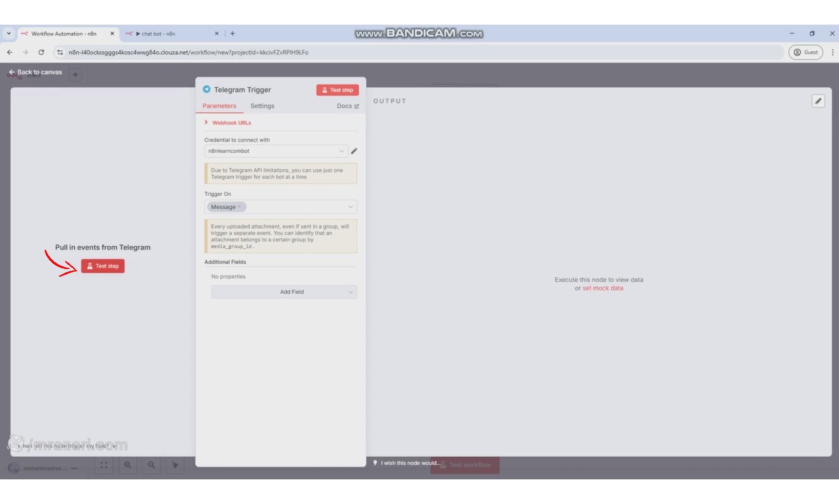Click the set mock data link

[x=602, y=288]
